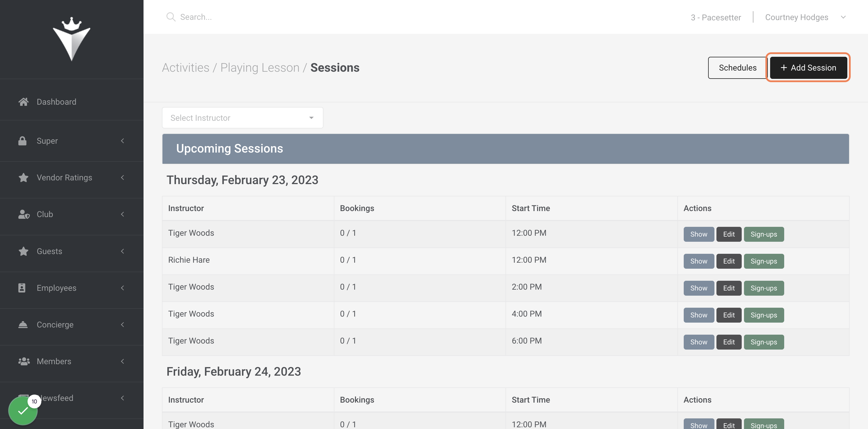
Task: Show the Tiger Woods 6:00 PM session
Action: [x=699, y=342]
